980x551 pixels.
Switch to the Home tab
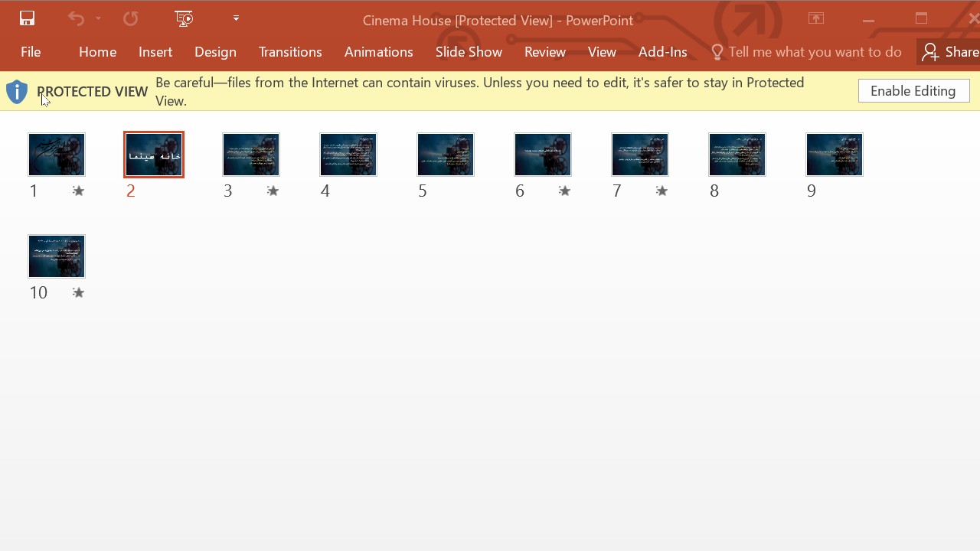97,52
